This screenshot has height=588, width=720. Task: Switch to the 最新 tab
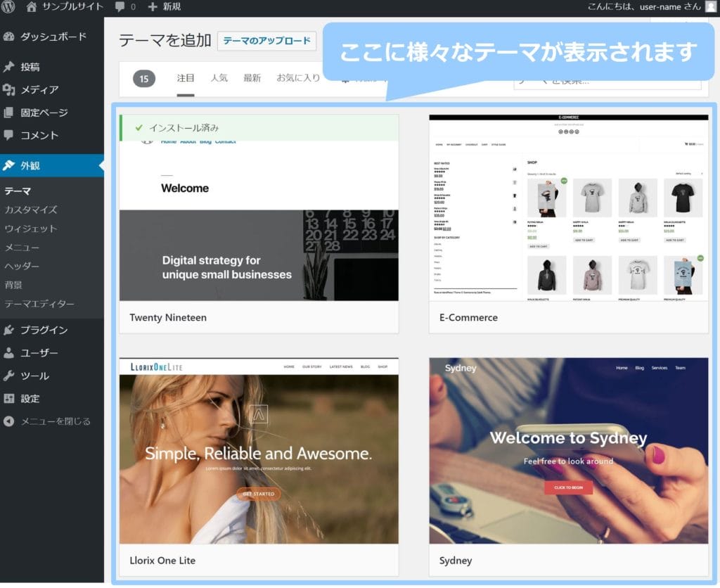(x=252, y=78)
